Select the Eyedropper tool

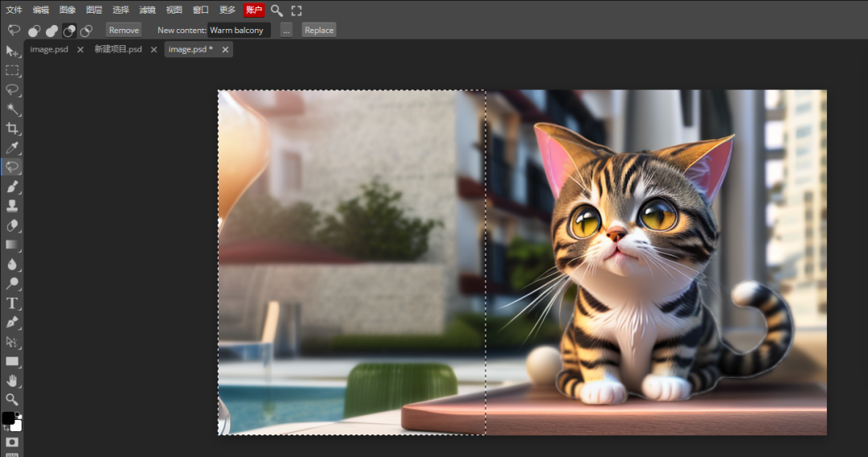pyautogui.click(x=11, y=148)
